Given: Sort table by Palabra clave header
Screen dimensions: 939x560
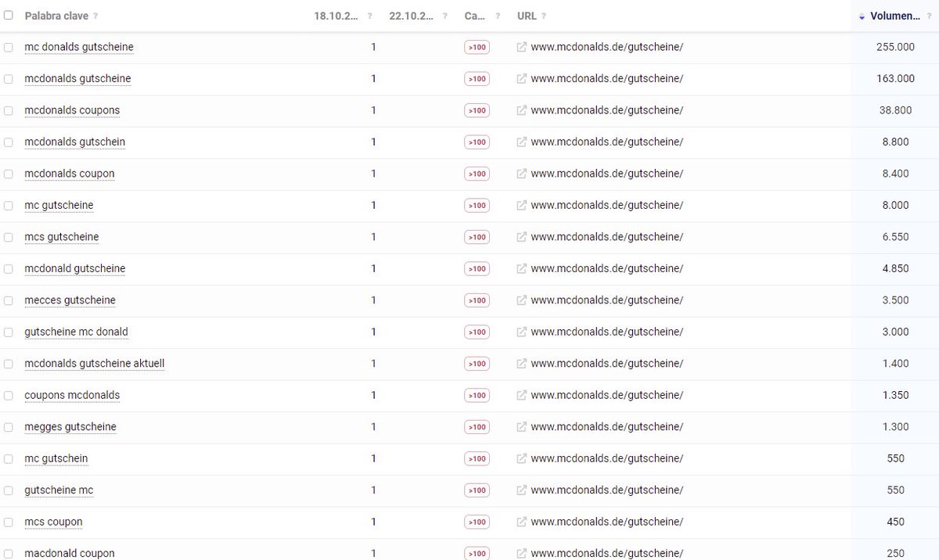Looking at the screenshot, I should (x=56, y=16).
